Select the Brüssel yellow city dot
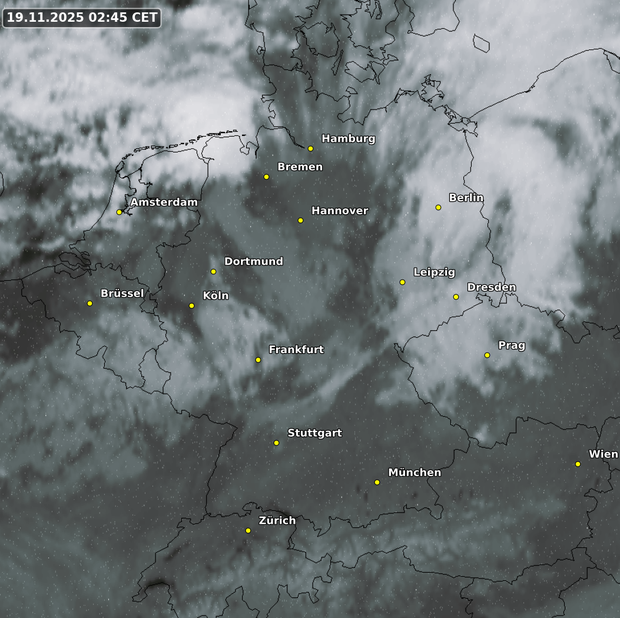620x618 pixels. coord(90,304)
